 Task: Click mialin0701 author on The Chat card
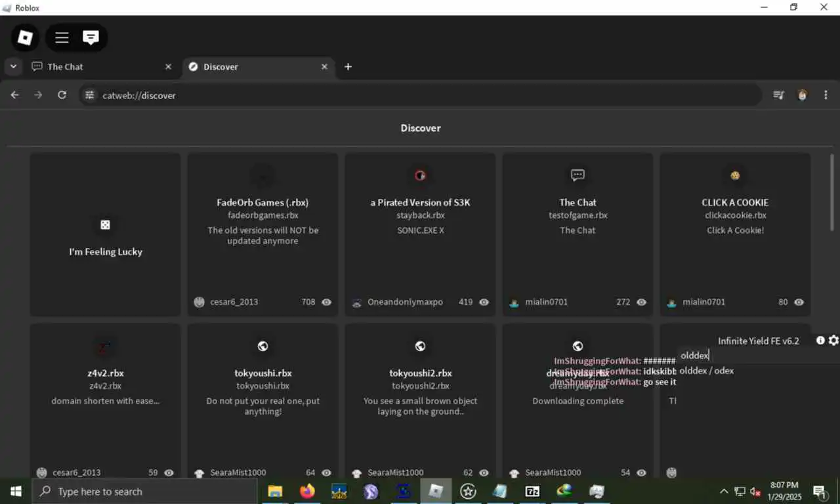pyautogui.click(x=546, y=303)
